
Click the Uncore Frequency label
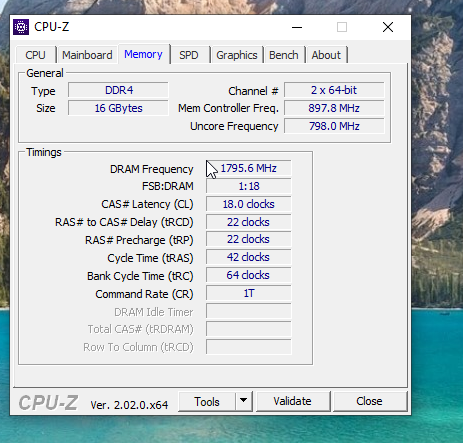(x=234, y=126)
